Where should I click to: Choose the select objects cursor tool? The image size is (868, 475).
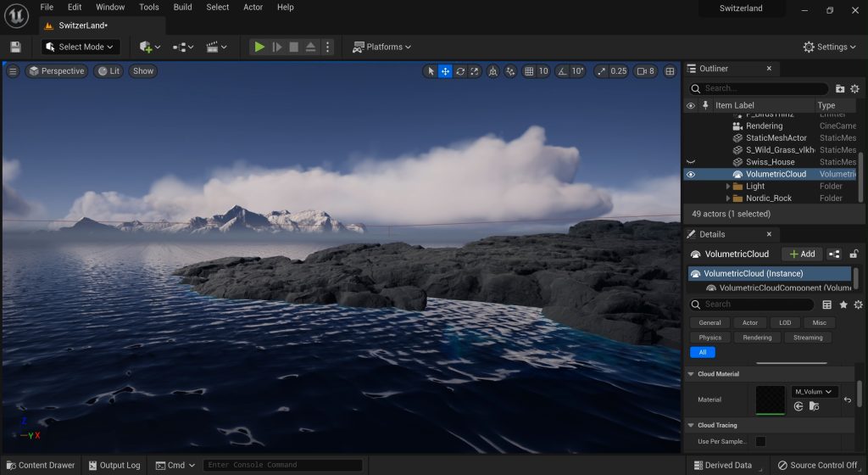[431, 71]
